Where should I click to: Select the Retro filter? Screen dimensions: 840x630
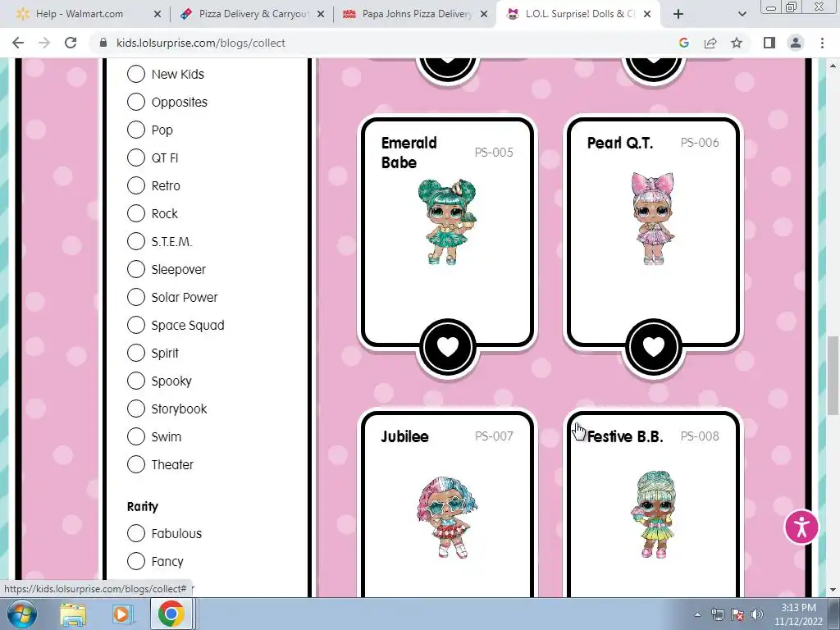(136, 185)
